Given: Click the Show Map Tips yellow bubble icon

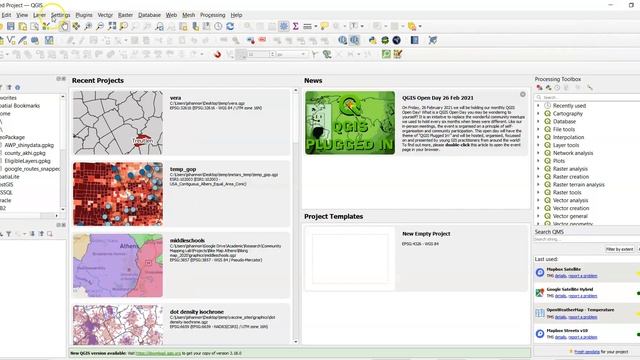Looking at the screenshot, I should (324, 27).
